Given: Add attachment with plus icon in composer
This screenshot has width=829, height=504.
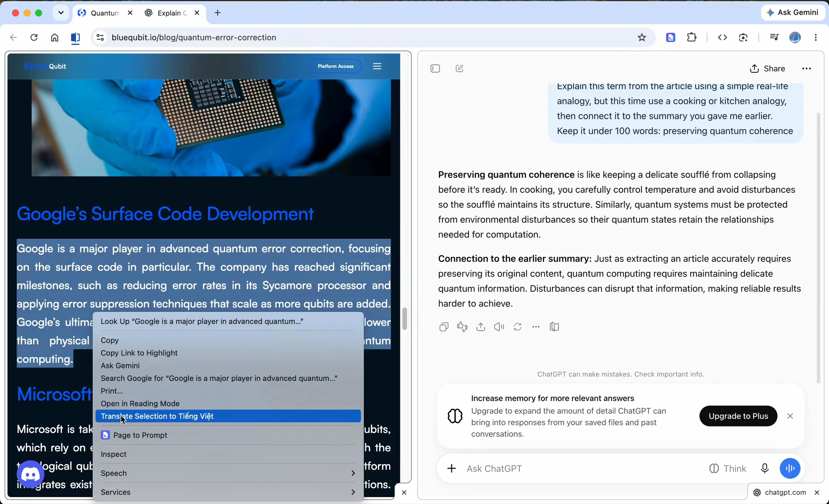Looking at the screenshot, I should 451,468.
